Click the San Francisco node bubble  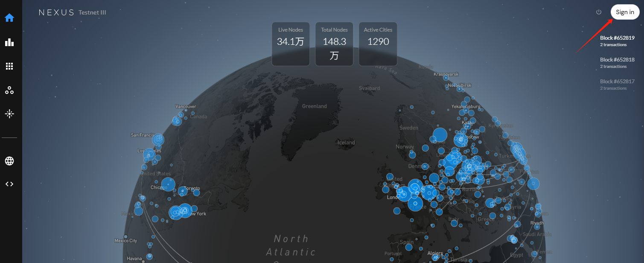pos(158,139)
